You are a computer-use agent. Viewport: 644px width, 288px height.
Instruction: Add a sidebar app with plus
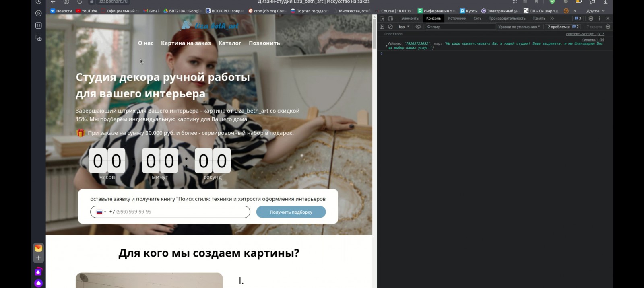tap(38, 258)
